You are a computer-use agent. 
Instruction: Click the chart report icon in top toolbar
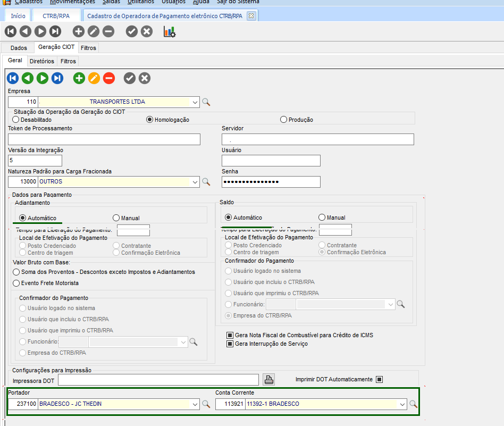pyautogui.click(x=170, y=32)
